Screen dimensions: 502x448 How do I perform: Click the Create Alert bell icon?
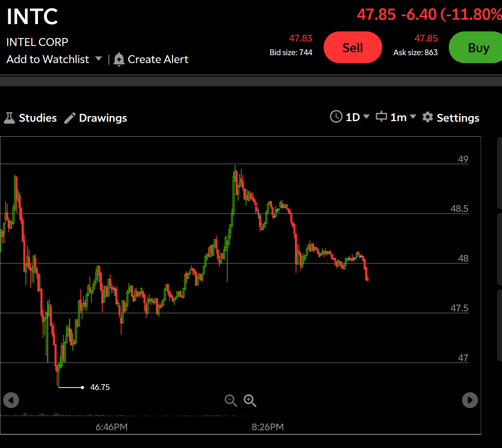coord(119,59)
